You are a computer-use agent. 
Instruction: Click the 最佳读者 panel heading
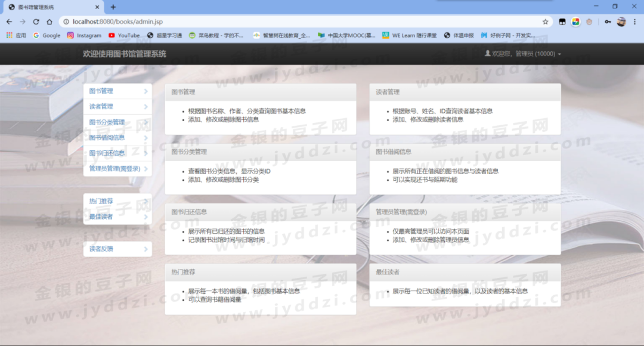tap(465, 272)
